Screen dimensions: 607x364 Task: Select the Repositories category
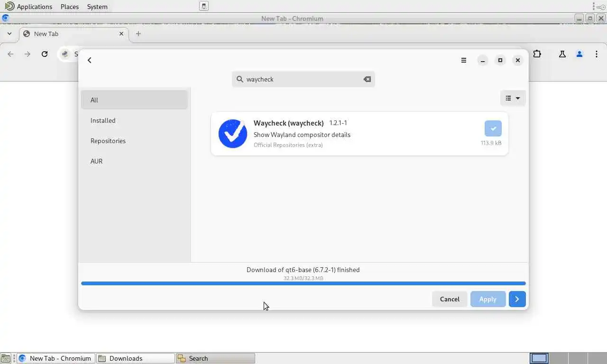[134, 141]
